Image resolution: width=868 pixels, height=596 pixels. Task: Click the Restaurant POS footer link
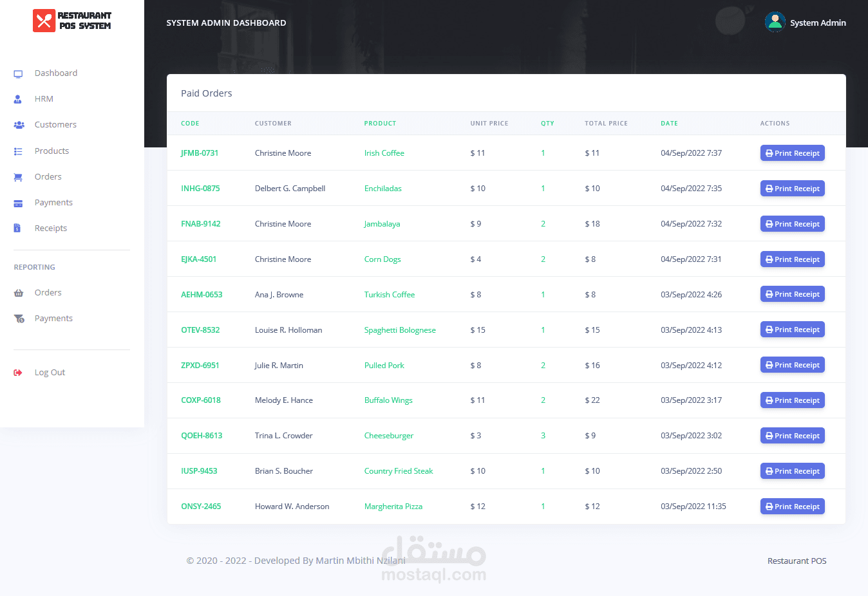pyautogui.click(x=797, y=561)
